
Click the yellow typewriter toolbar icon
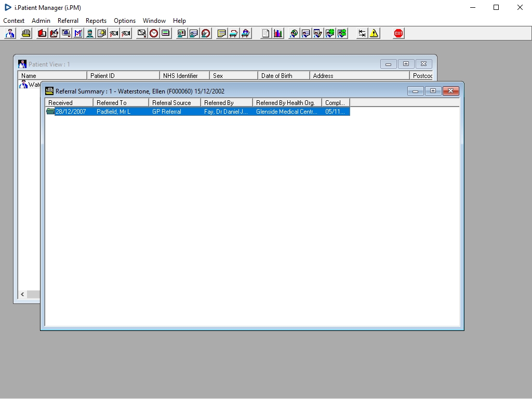point(26,33)
